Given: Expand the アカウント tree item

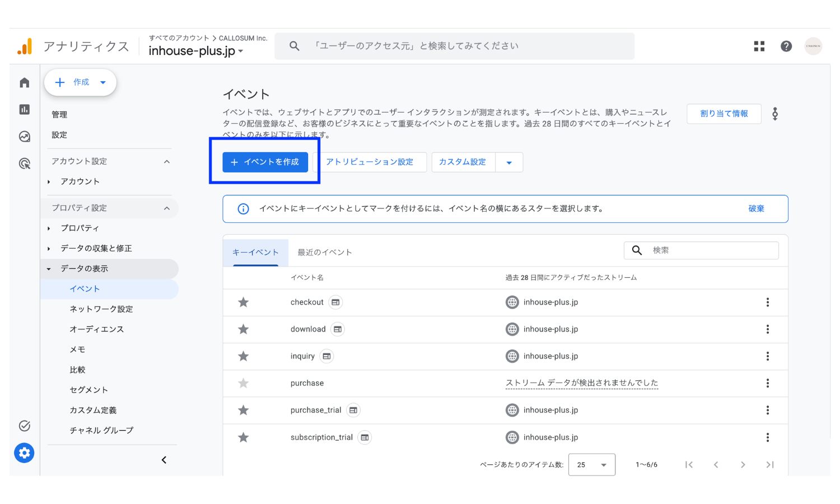Looking at the screenshot, I should [49, 182].
